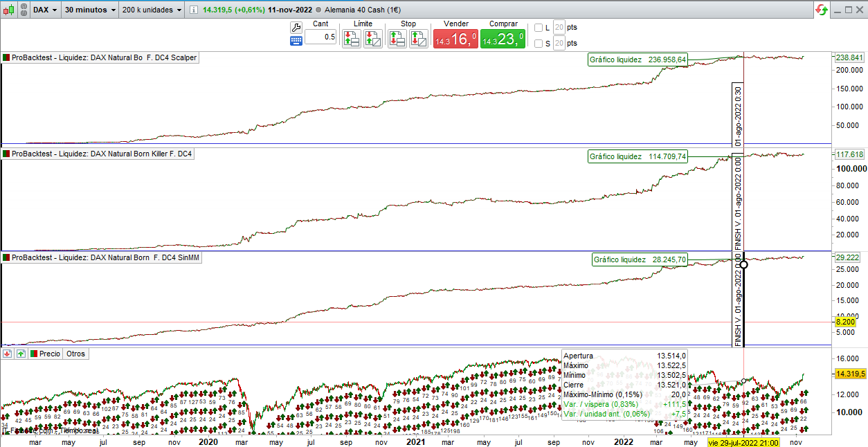Viewport: 868px width, 447px height.
Task: Click the S pts value field
Action: (559, 44)
